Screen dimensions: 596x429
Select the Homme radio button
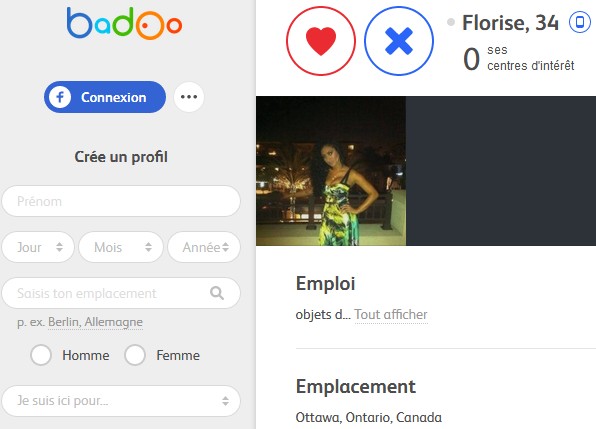[x=41, y=355]
